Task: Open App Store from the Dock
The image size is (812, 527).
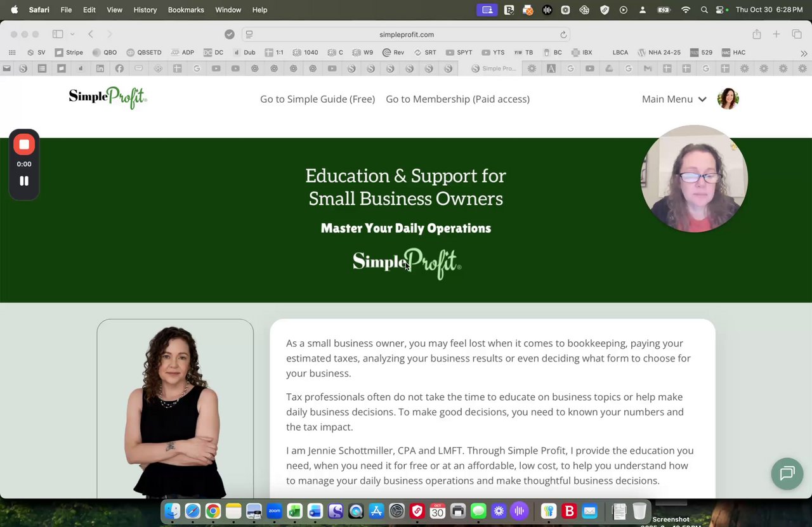Action: coord(376,511)
